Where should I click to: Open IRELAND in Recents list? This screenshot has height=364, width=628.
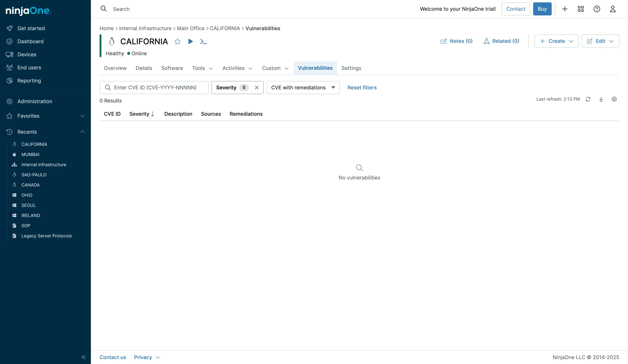(x=31, y=216)
